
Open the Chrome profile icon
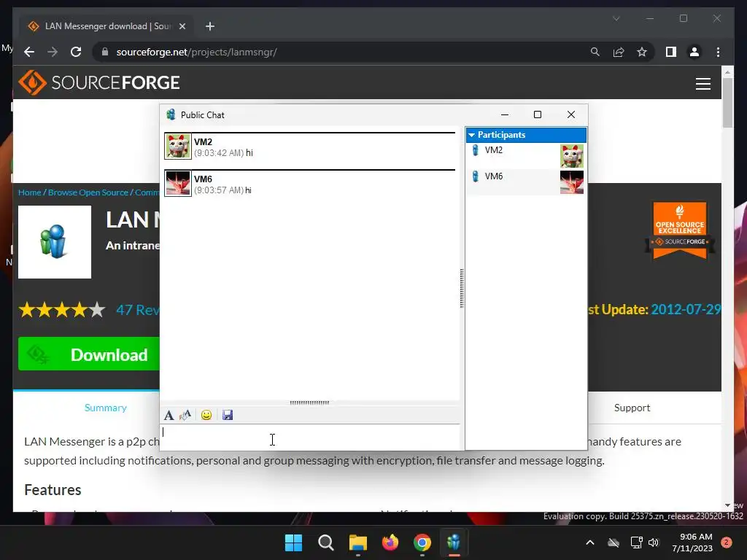694,52
